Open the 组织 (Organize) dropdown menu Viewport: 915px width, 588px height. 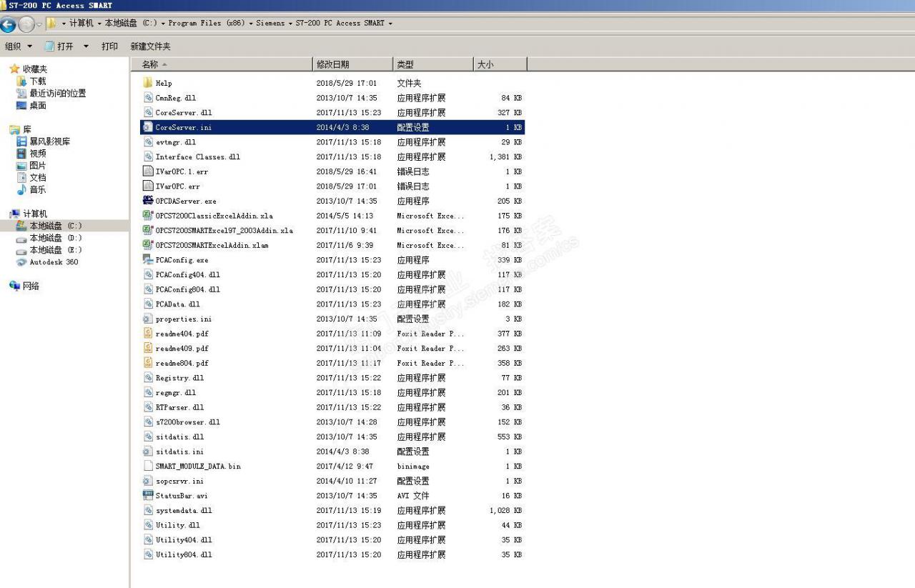pos(19,46)
